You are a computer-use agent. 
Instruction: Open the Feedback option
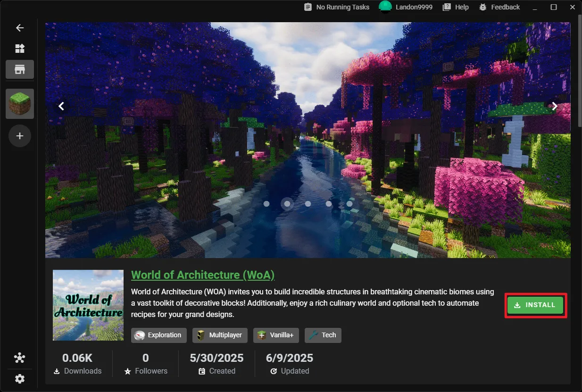pyautogui.click(x=499, y=7)
